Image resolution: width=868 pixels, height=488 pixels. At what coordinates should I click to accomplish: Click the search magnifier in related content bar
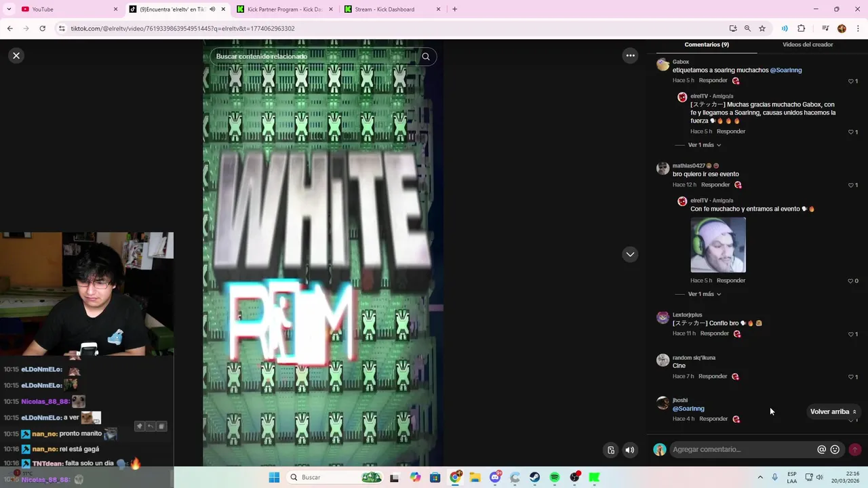pos(426,56)
